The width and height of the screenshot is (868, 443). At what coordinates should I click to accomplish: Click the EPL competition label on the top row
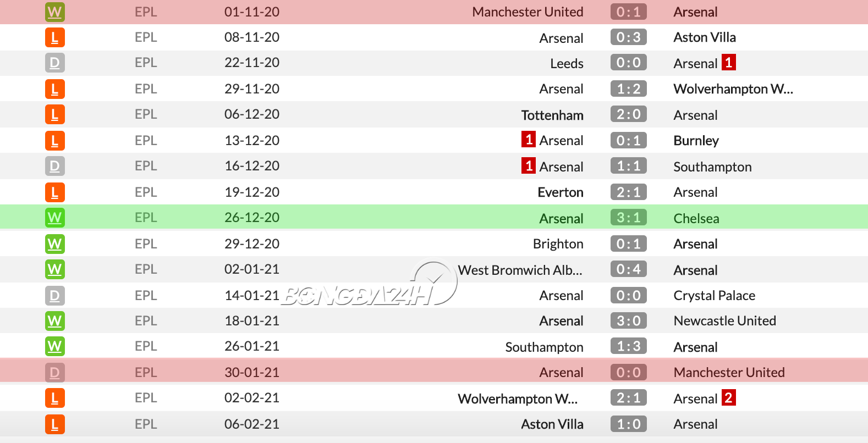click(x=145, y=12)
